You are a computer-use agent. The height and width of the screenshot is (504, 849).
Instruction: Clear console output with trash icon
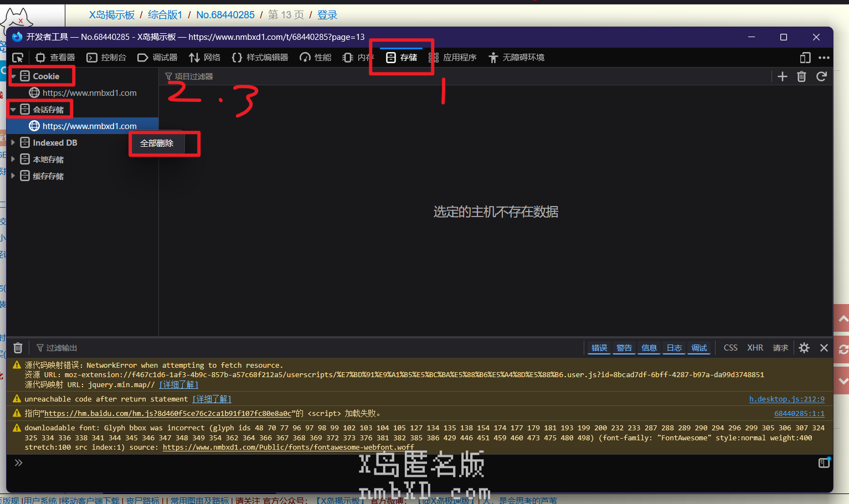(18, 348)
